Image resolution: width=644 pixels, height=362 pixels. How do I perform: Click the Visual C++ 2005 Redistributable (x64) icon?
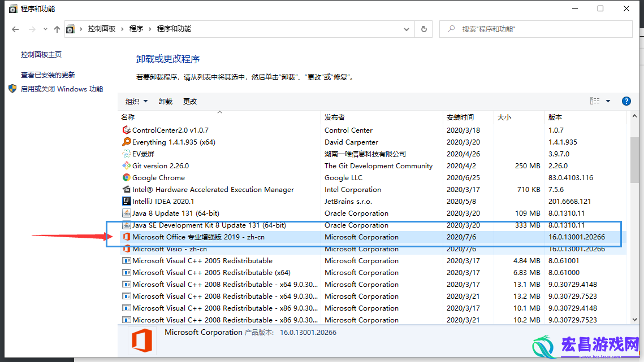tap(127, 273)
